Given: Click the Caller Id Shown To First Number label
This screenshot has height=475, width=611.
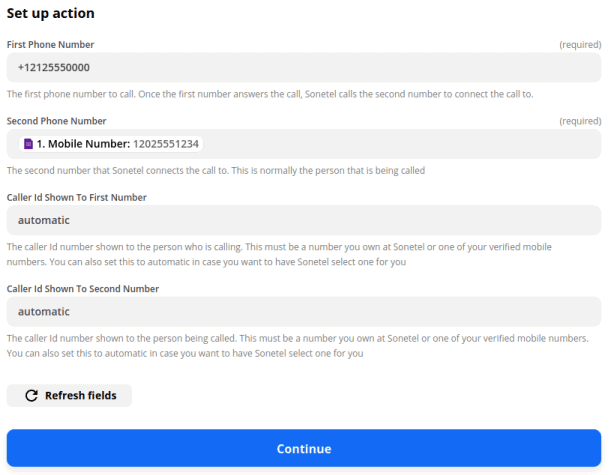Looking at the screenshot, I should [77, 197].
